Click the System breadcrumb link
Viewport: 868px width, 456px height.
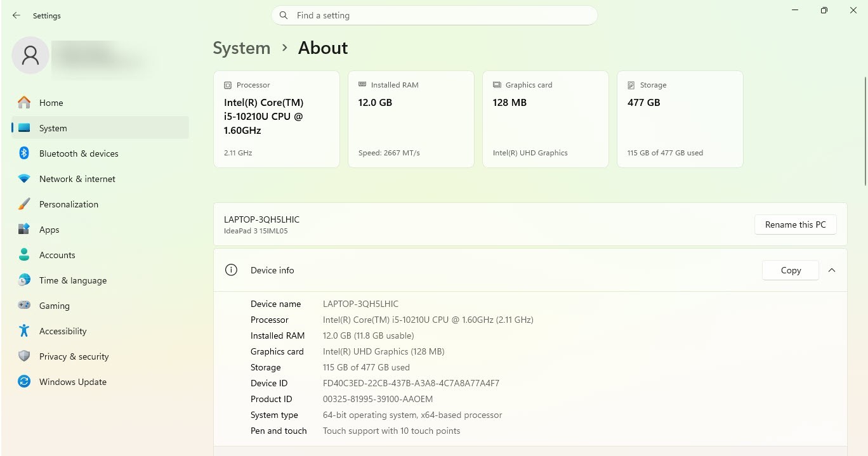(242, 48)
